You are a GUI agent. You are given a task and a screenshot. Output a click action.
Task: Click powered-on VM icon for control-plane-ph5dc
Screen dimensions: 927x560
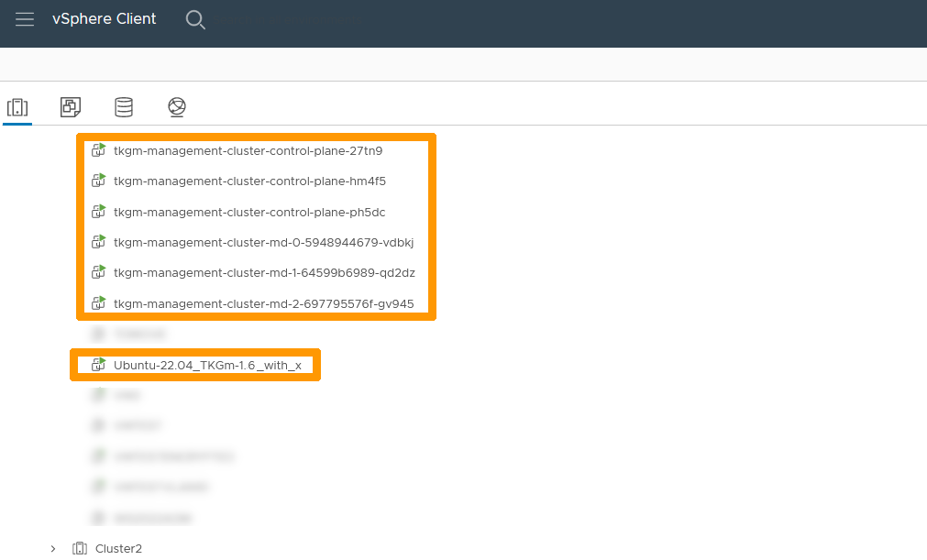pyautogui.click(x=99, y=212)
